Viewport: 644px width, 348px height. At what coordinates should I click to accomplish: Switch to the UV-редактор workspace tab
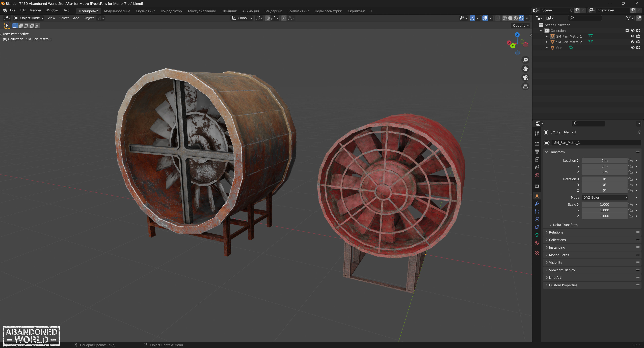tap(171, 11)
